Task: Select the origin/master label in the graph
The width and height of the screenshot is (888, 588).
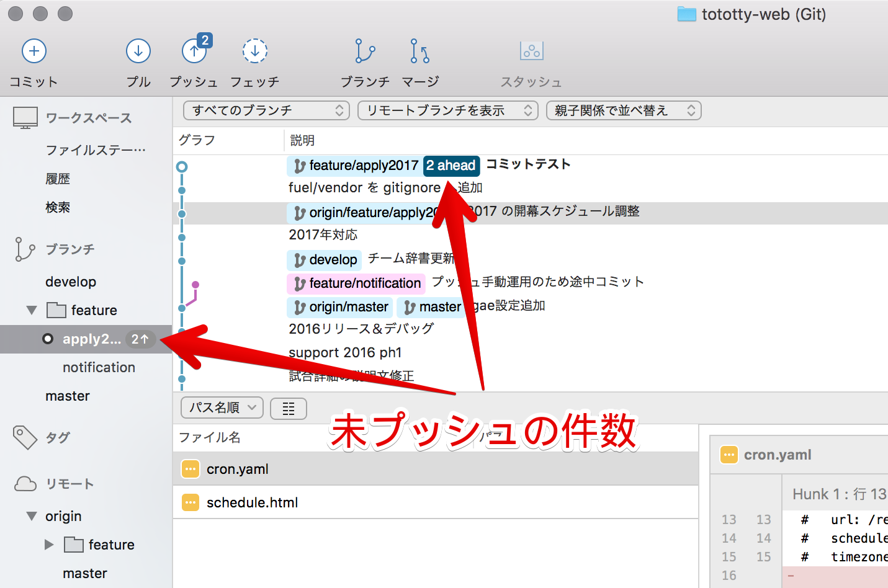Action: [x=339, y=306]
